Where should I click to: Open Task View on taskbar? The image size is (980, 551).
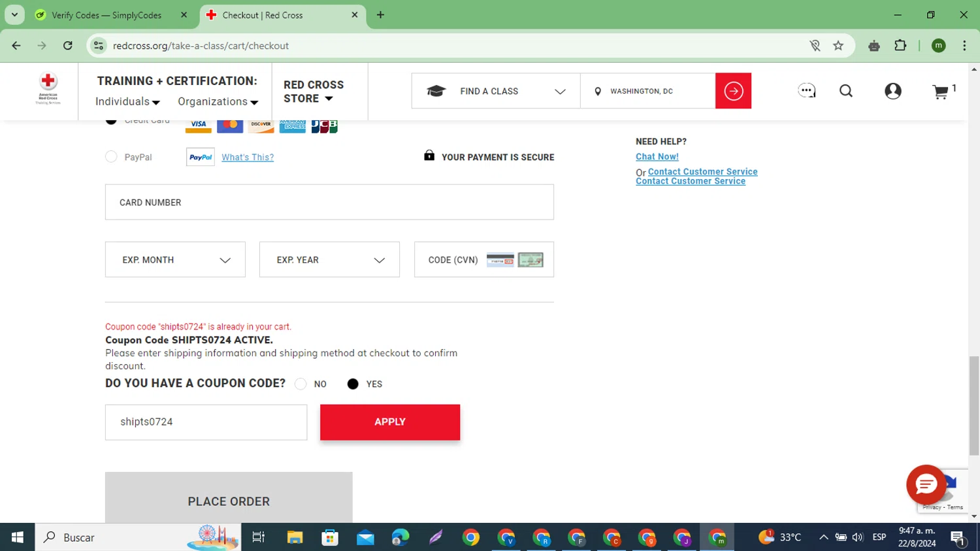(x=259, y=537)
